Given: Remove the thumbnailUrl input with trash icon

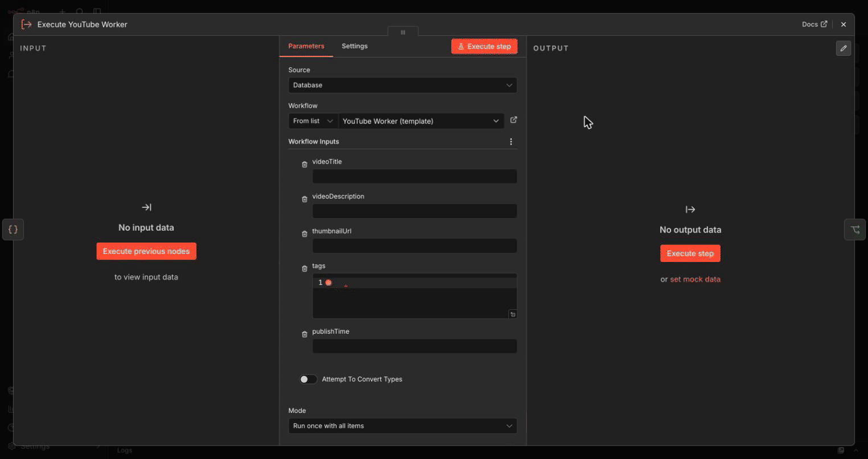Looking at the screenshot, I should coord(305,234).
